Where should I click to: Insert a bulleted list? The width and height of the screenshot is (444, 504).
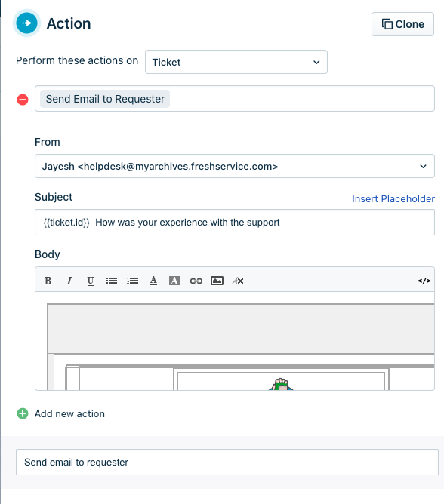[x=112, y=281]
